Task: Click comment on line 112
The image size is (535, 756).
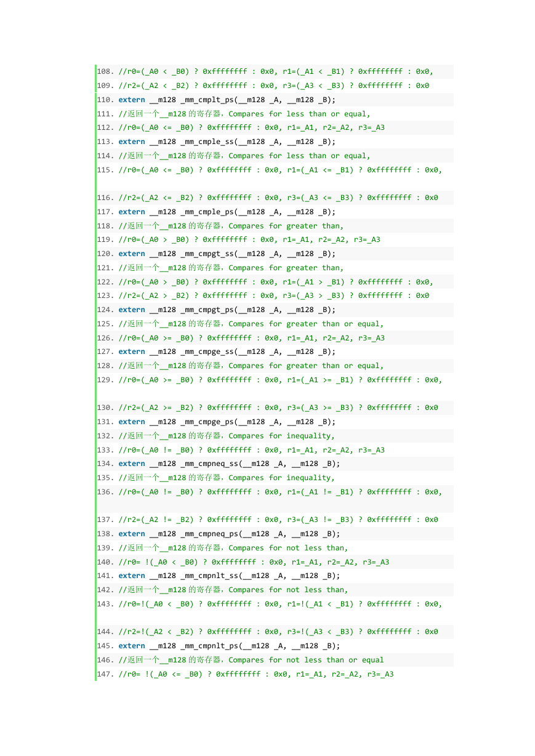Action: pos(252,127)
